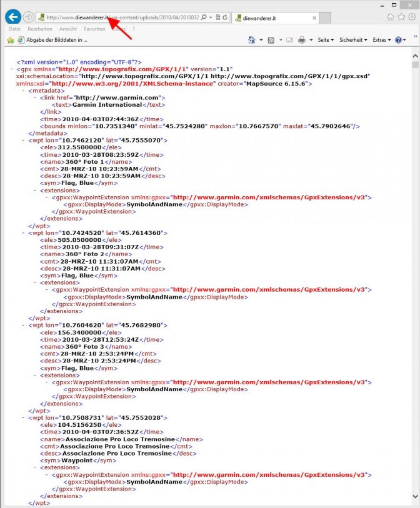
Task: Open the Datei menu
Action: click(x=14, y=29)
